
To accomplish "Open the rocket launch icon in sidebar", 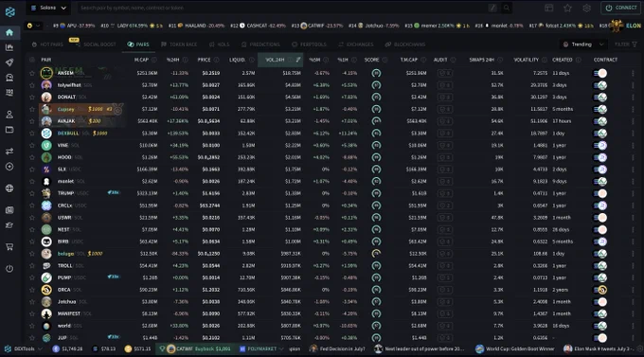I will click(x=9, y=62).
